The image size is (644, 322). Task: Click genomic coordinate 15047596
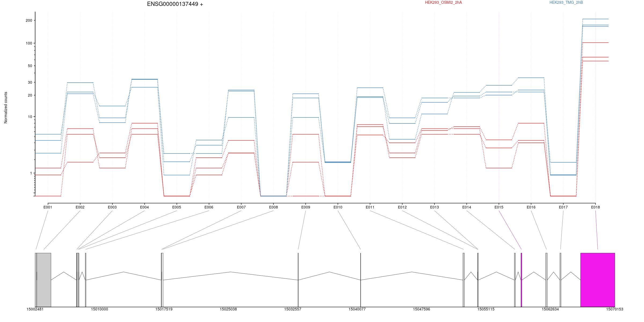(421, 309)
